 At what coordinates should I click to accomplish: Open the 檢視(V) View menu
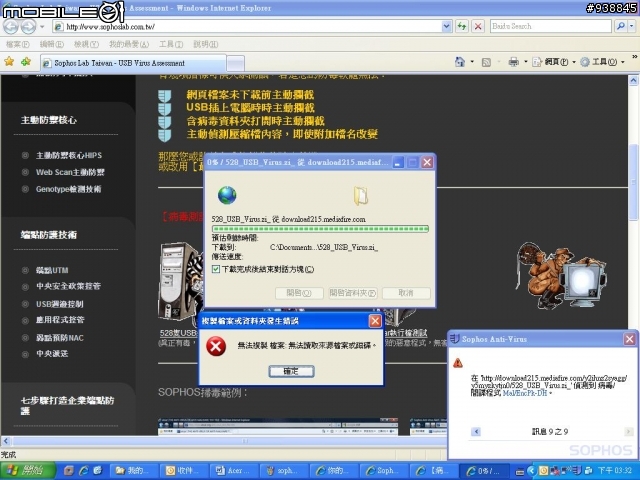point(86,44)
